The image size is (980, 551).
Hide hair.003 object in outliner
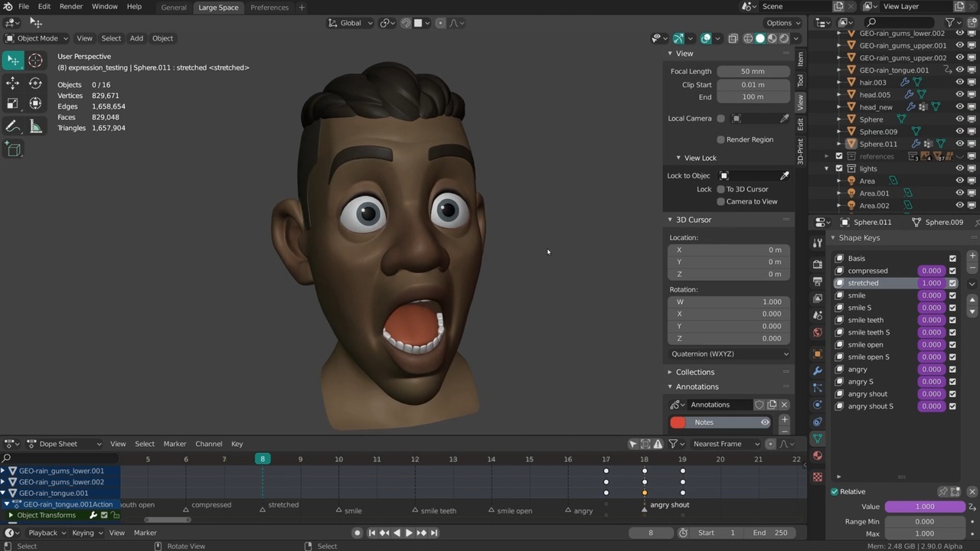click(960, 83)
